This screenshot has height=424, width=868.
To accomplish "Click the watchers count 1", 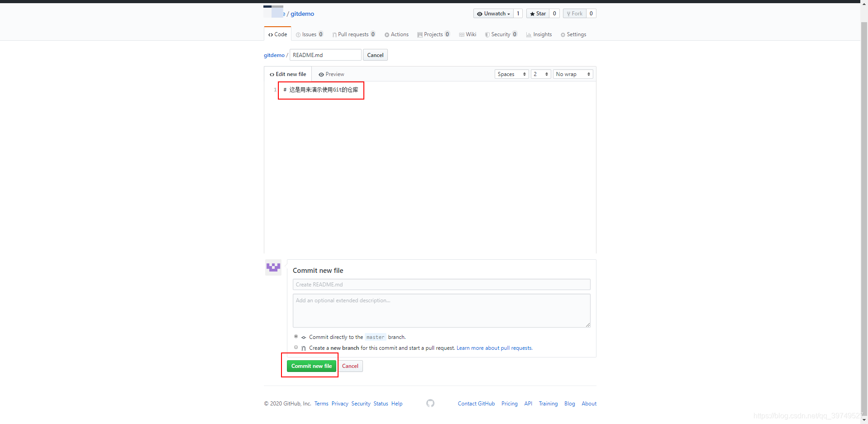I will coord(518,14).
